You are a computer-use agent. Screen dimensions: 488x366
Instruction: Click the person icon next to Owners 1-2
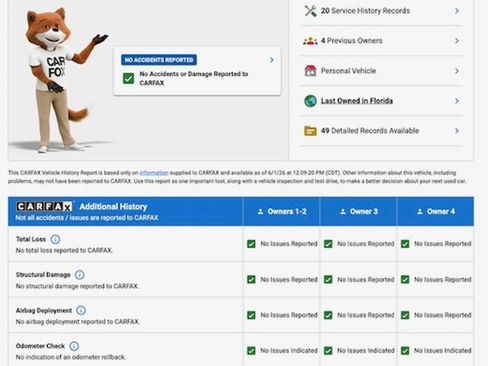261,212
